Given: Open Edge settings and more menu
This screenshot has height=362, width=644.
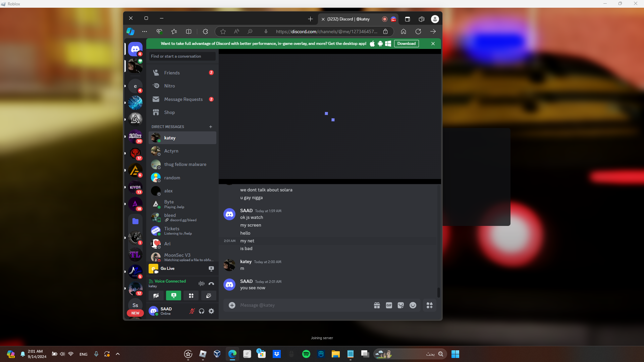Looking at the screenshot, I should tap(145, 32).
